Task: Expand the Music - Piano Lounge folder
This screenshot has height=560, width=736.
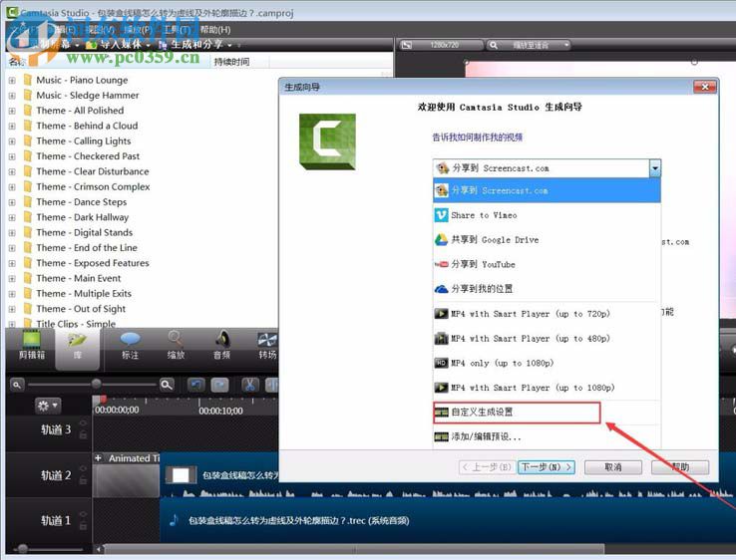Action: [12, 80]
